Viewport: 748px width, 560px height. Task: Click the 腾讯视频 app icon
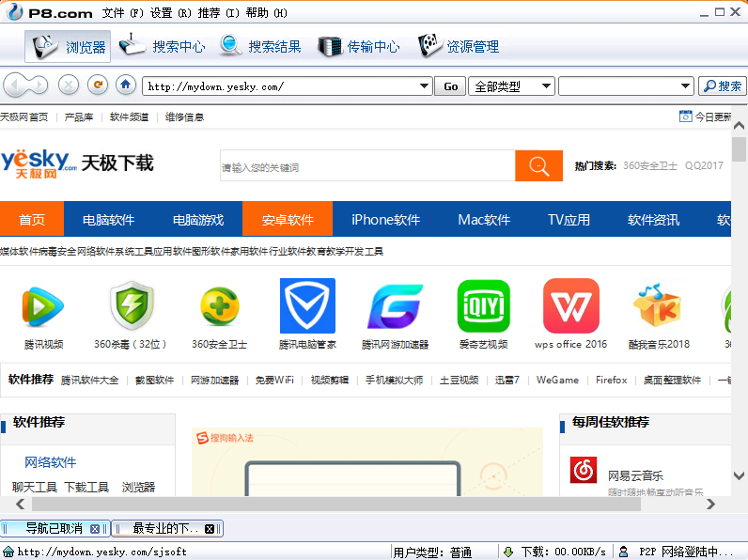tap(43, 306)
